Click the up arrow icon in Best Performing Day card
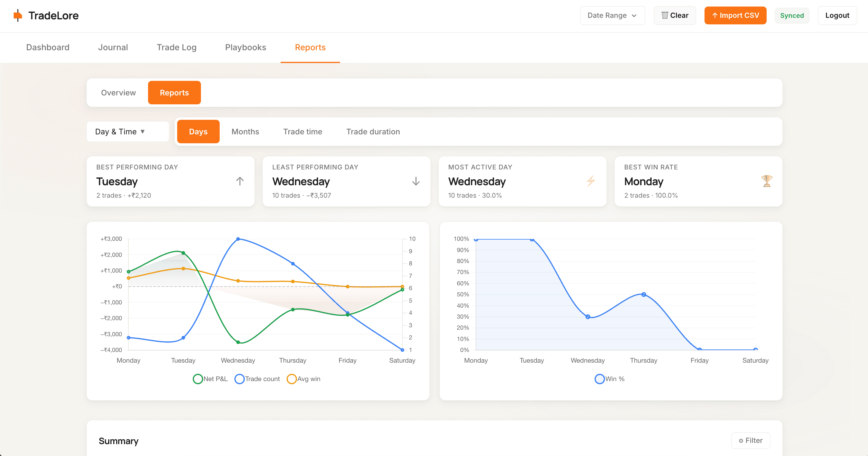 [x=240, y=181]
